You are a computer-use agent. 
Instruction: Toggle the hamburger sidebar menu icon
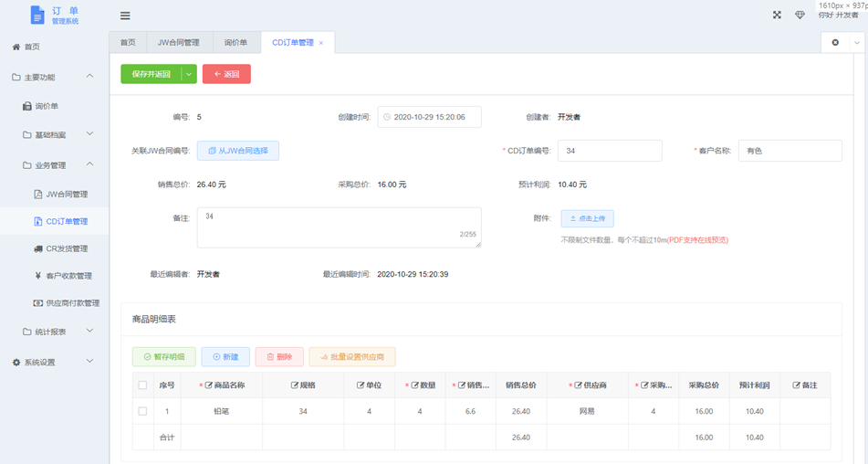pyautogui.click(x=125, y=16)
